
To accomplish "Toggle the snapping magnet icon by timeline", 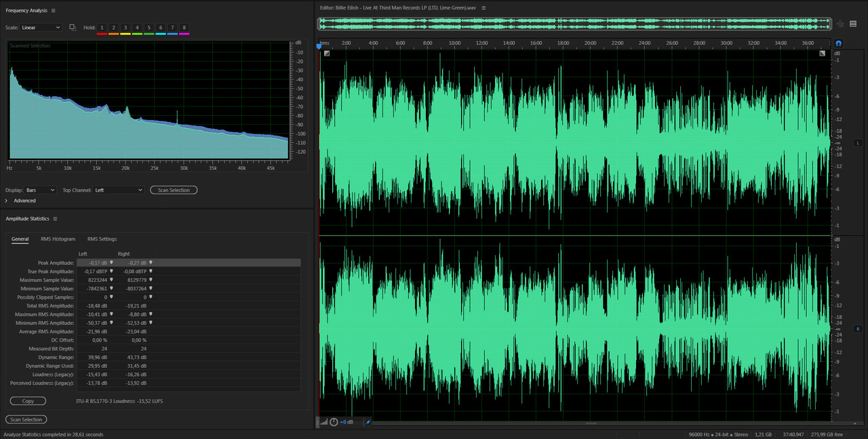I will coord(838,43).
